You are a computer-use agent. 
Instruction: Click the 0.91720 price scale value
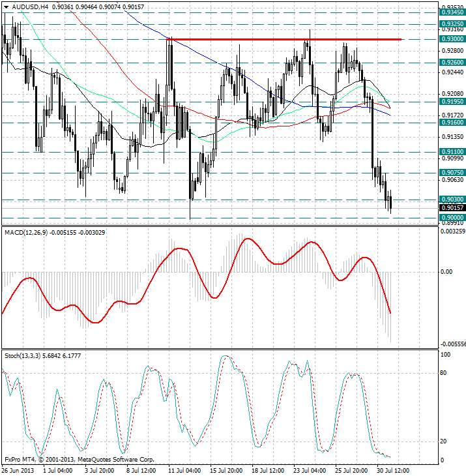(x=453, y=115)
